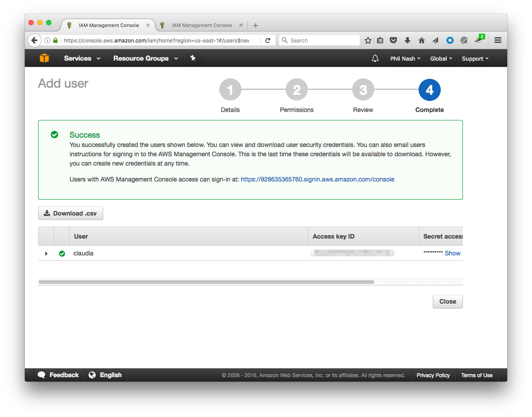The image size is (532, 417).
Task: Click the English language globe icon
Action: click(92, 375)
